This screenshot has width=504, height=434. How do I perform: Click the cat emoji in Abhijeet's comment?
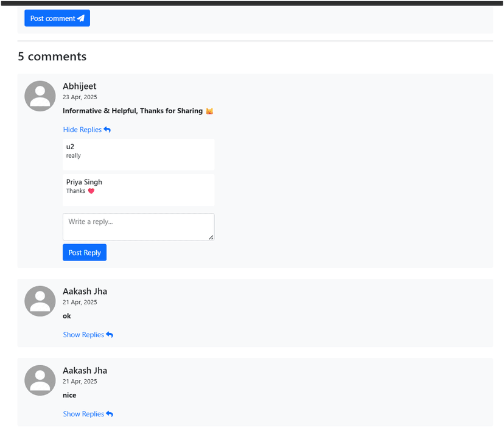(209, 111)
